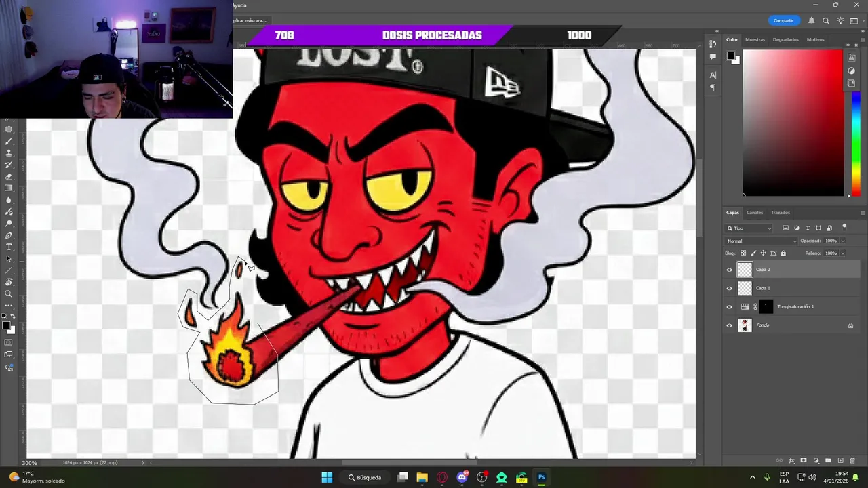The height and width of the screenshot is (488, 868).
Task: Open the Capas panel menu
Action: (x=863, y=213)
